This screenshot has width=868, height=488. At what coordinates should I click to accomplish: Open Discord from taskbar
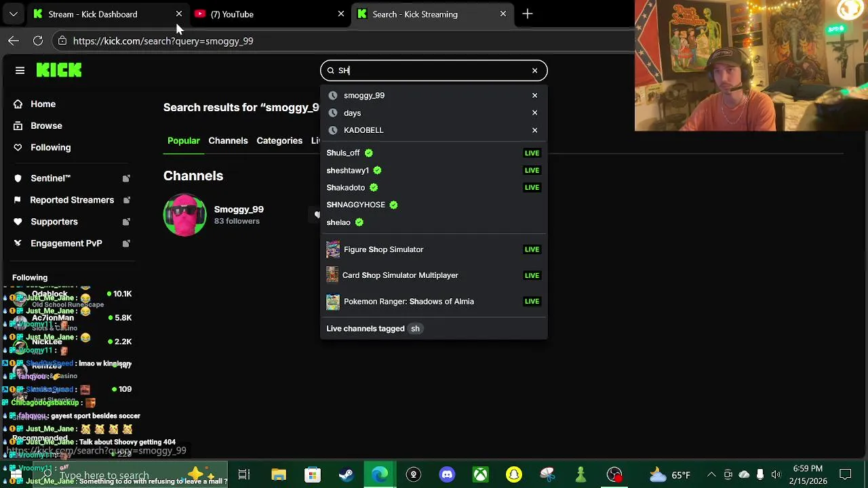coord(447,474)
